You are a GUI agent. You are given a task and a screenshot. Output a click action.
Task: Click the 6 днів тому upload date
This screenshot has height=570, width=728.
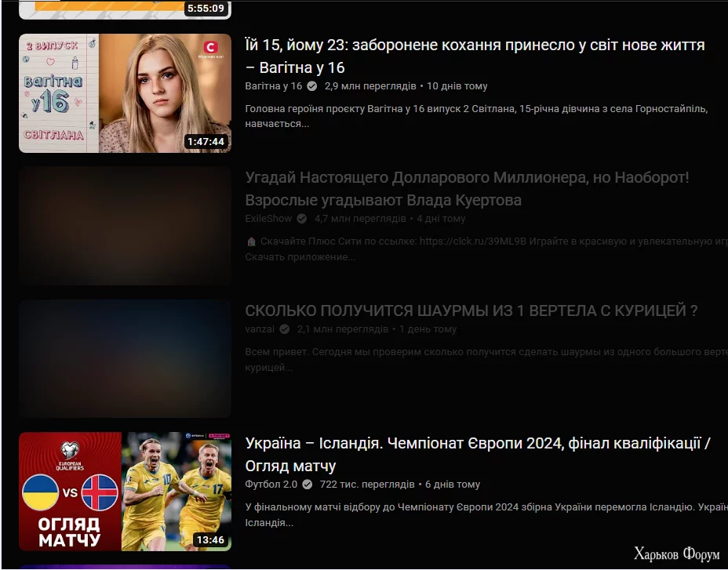(453, 484)
